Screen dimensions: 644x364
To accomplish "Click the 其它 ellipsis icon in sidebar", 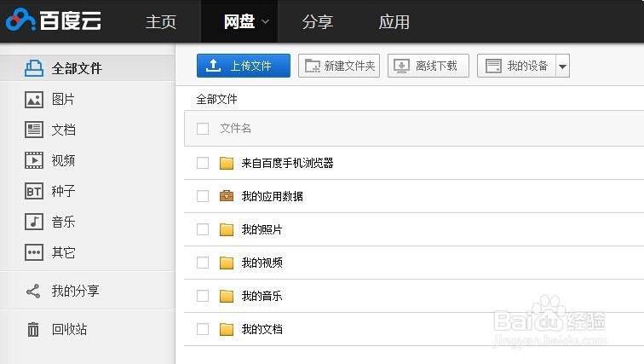I will point(34,252).
